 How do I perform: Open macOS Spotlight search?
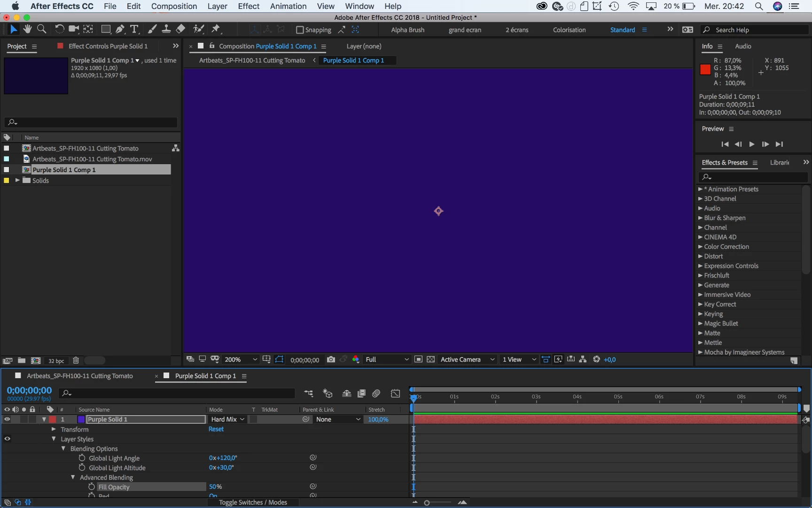click(x=759, y=6)
